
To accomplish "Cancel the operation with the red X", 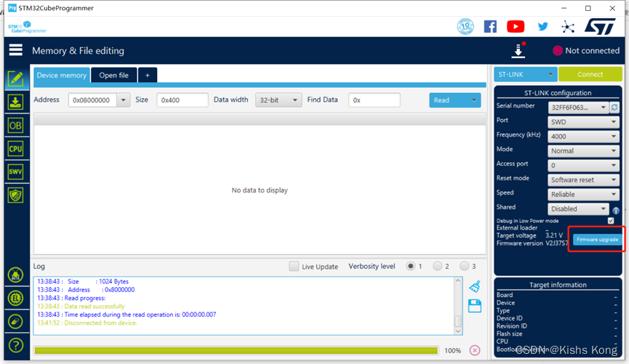I will (475, 350).
